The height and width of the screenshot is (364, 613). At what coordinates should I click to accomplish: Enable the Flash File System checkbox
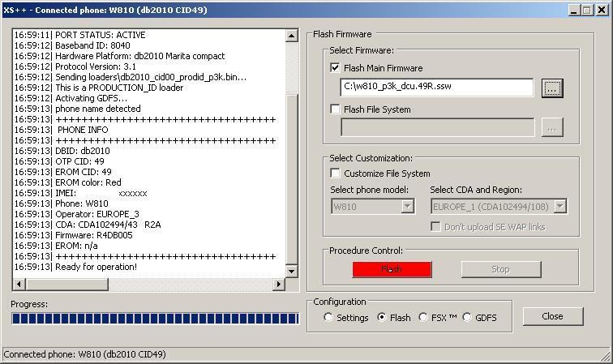click(336, 109)
